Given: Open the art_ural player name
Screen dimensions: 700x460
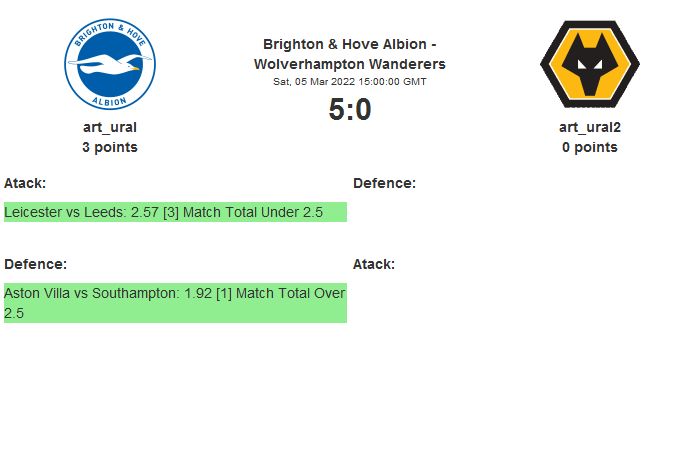Looking at the screenshot, I should point(110,127).
